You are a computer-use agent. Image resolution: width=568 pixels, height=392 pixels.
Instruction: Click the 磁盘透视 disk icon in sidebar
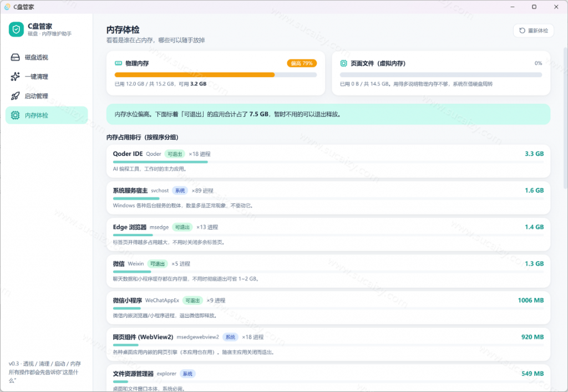coord(15,57)
